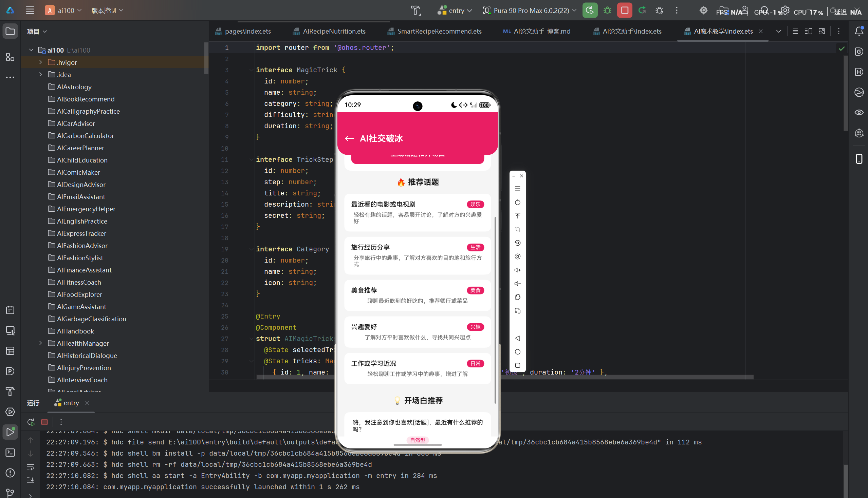Close the entry run tab
Viewport: 868px width, 498px height.
(87, 403)
